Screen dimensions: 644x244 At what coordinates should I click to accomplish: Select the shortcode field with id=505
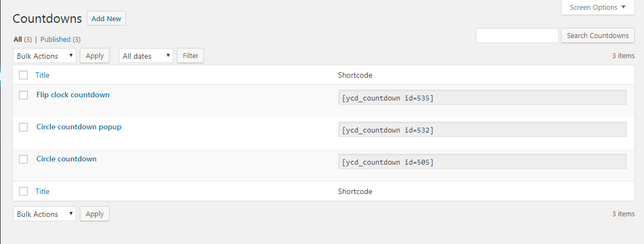point(482,162)
